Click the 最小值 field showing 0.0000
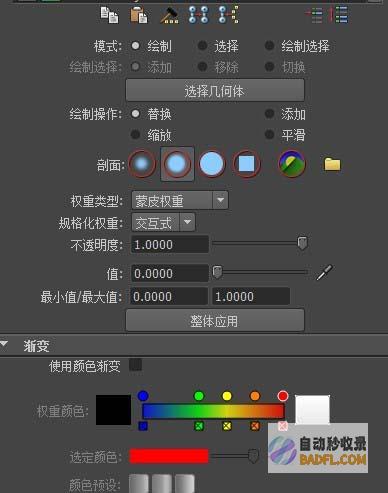The width and height of the screenshot is (388, 493). coord(169,296)
